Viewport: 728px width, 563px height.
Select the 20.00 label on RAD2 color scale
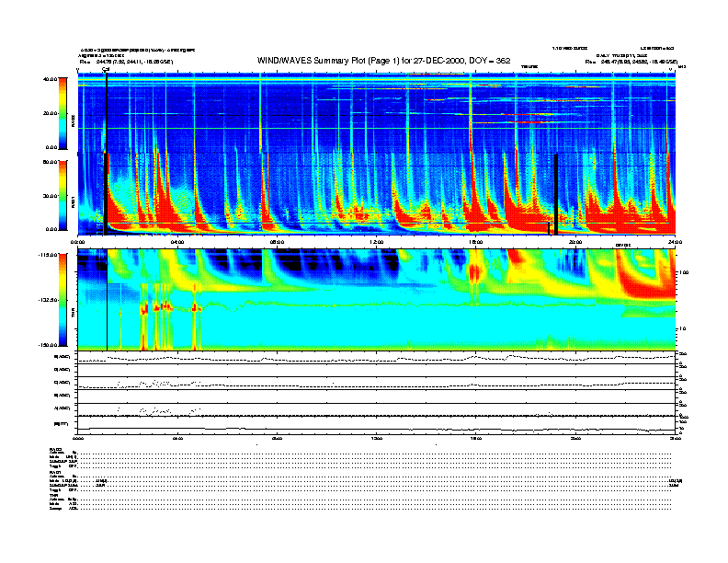pos(51,113)
